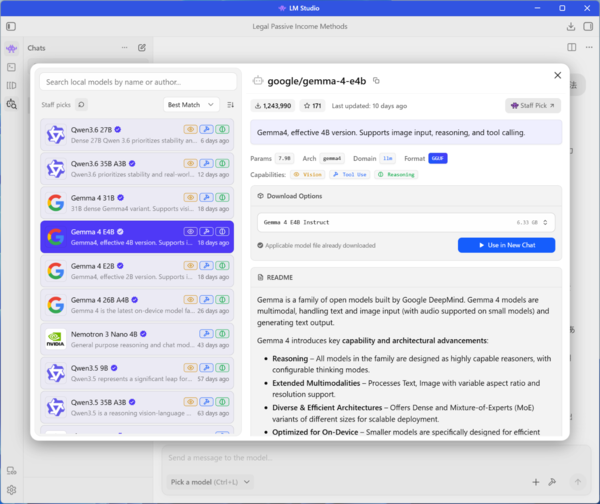Select the Qwen3.6 27B model
Image resolution: width=600 pixels, height=504 pixels.
click(x=137, y=135)
